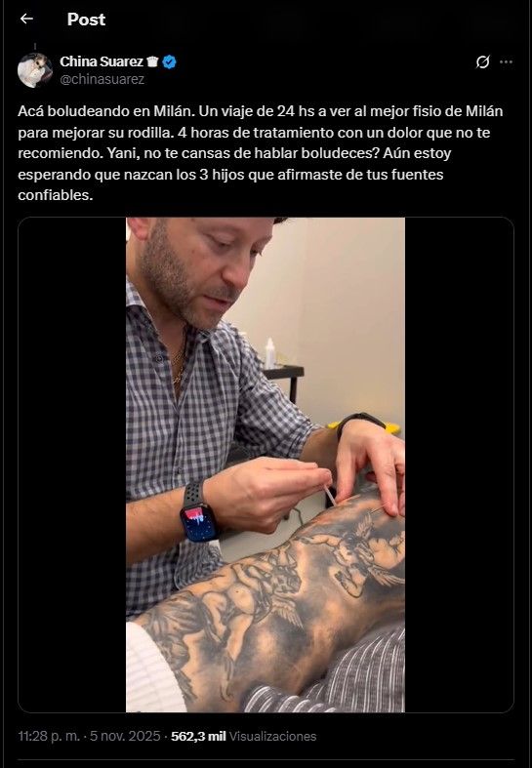Click China Suarez's profile avatar
Screen dimensions: 532x768
(x=35, y=70)
